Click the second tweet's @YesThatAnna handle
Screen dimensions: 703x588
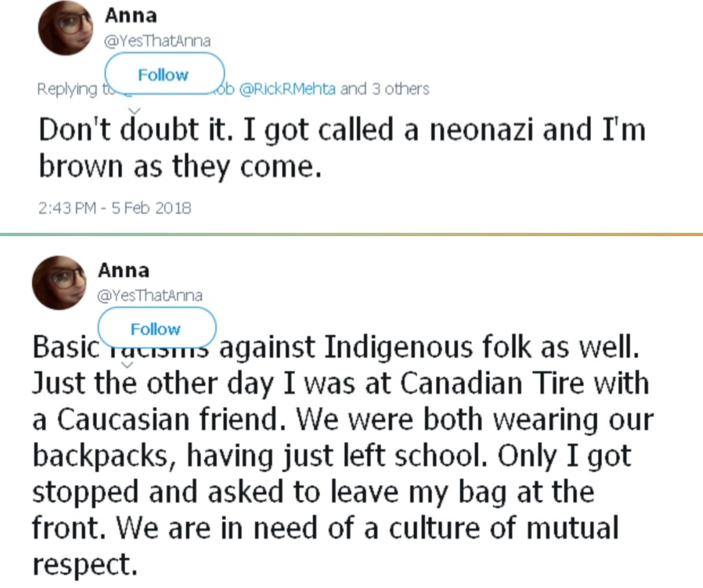point(149,295)
